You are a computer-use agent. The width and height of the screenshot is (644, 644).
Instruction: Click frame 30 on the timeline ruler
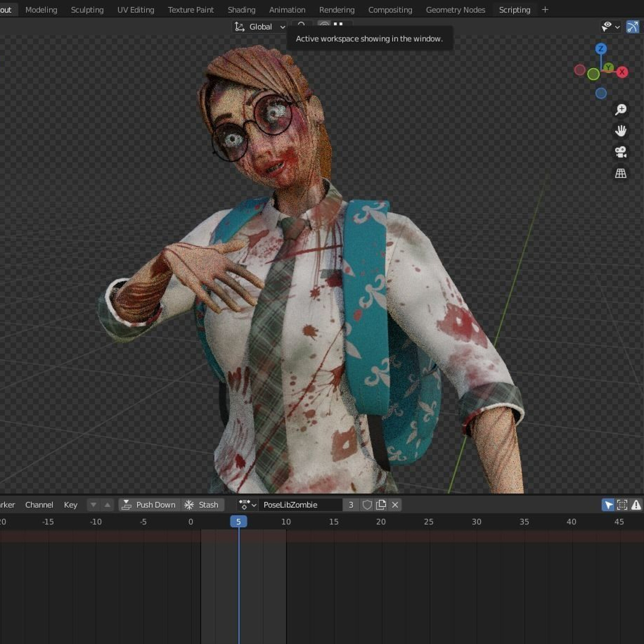point(476,522)
